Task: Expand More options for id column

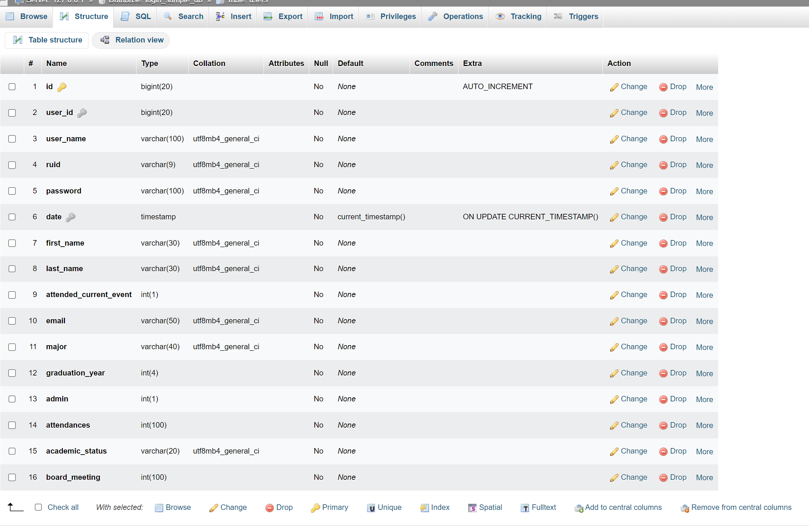Action: 704,87
